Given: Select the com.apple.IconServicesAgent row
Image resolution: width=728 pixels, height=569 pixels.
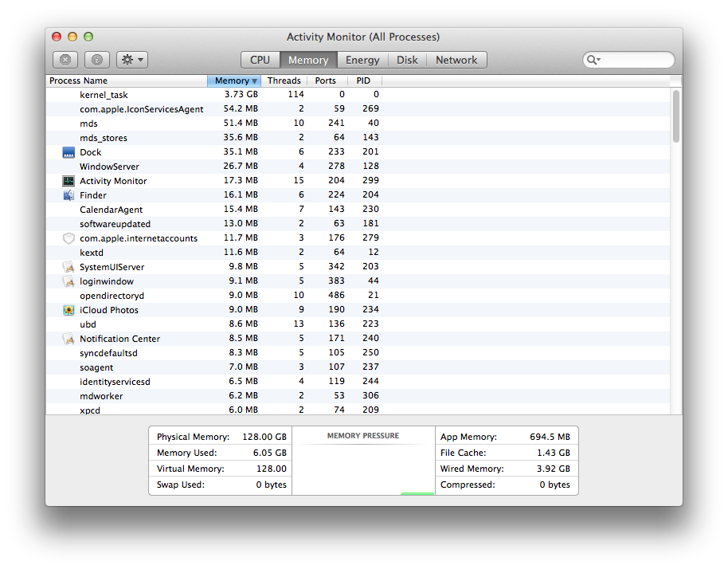Looking at the screenshot, I should click(358, 109).
